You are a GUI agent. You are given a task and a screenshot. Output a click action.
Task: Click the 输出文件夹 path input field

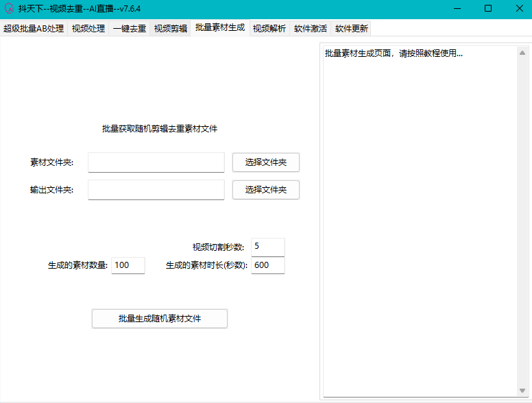click(x=156, y=190)
